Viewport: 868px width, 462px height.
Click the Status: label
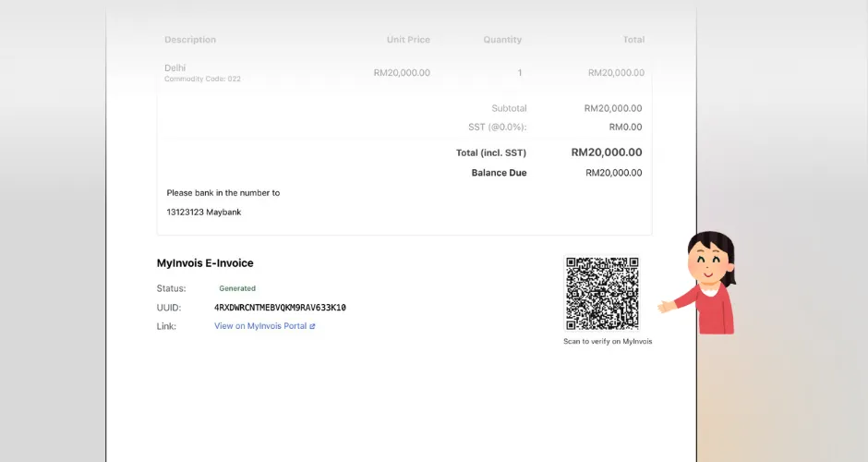(171, 288)
